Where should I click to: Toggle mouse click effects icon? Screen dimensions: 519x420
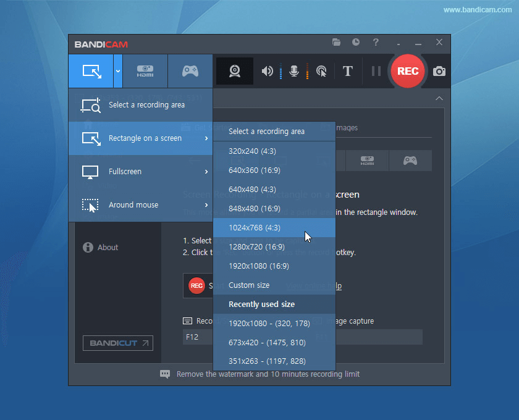click(321, 71)
